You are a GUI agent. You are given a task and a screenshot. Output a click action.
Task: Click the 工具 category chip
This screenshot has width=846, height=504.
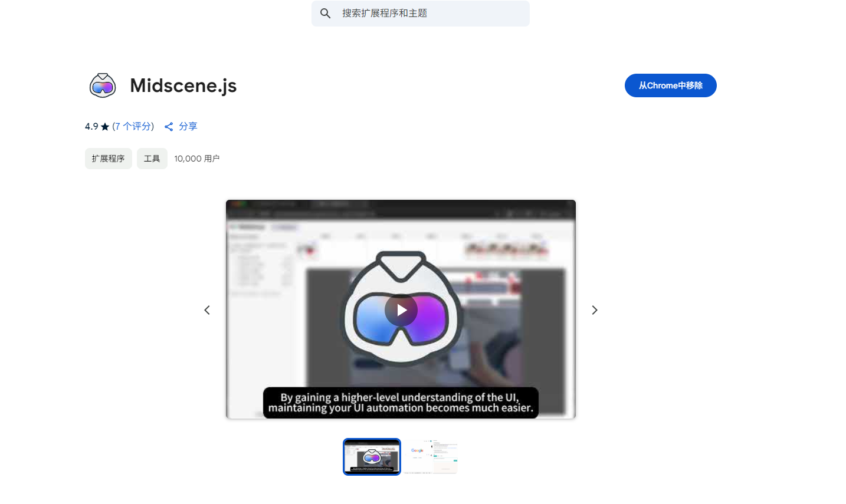pyautogui.click(x=152, y=159)
